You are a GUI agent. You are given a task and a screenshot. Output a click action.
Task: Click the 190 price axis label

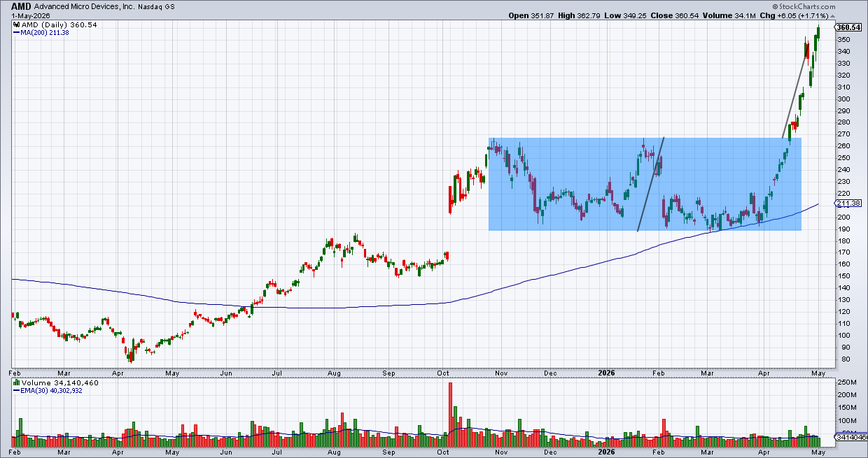coord(844,229)
